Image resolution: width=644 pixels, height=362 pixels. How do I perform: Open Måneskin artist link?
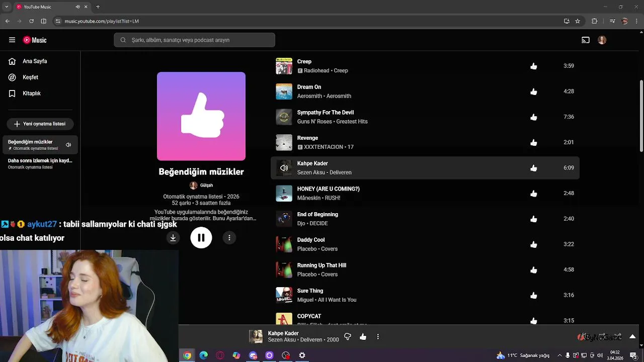(309, 198)
